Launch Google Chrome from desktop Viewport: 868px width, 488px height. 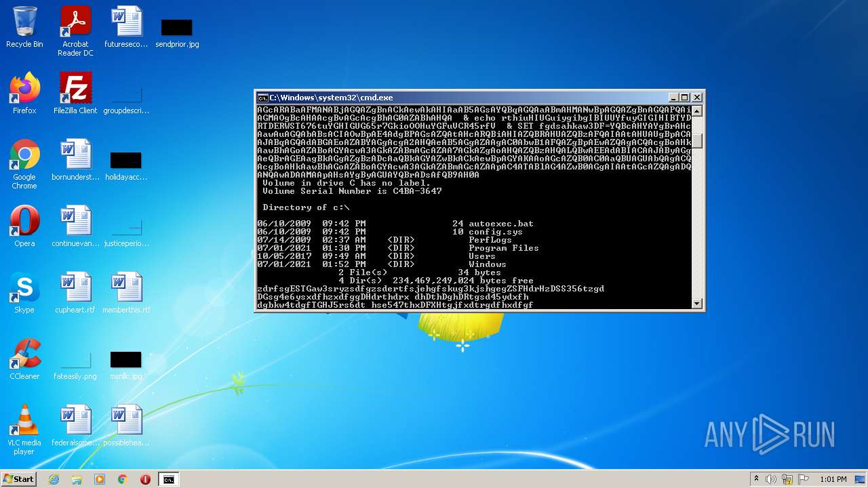[24, 164]
